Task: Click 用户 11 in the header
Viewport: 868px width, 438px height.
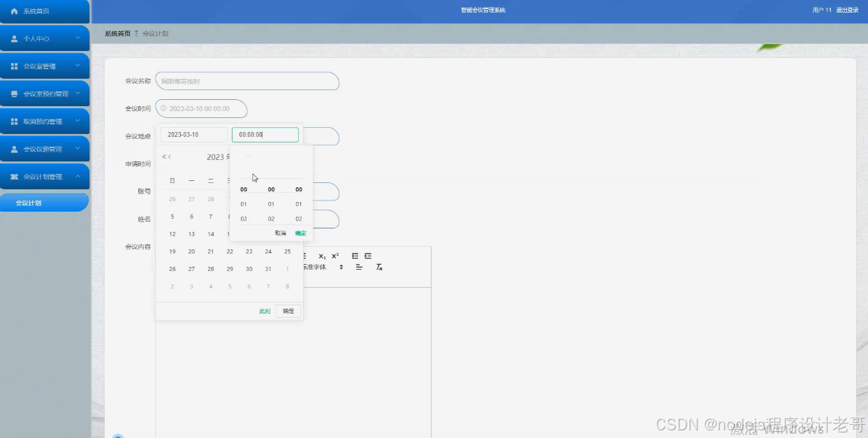Action: 822,10
